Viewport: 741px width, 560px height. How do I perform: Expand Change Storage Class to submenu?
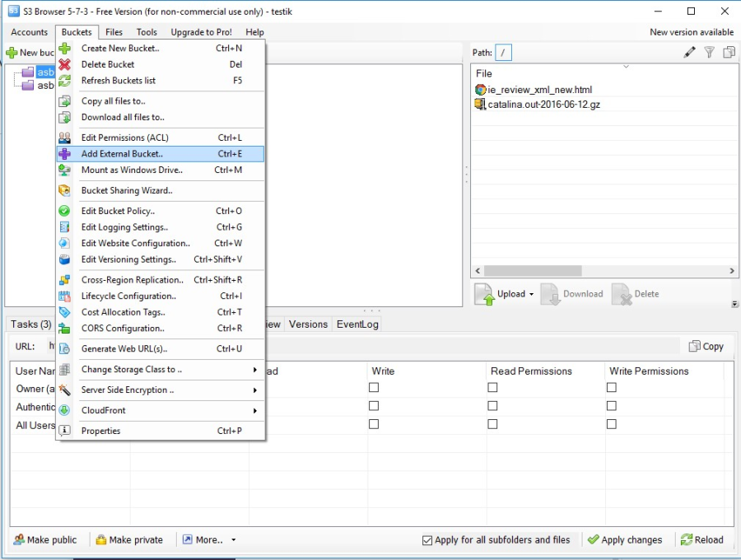pyautogui.click(x=254, y=370)
